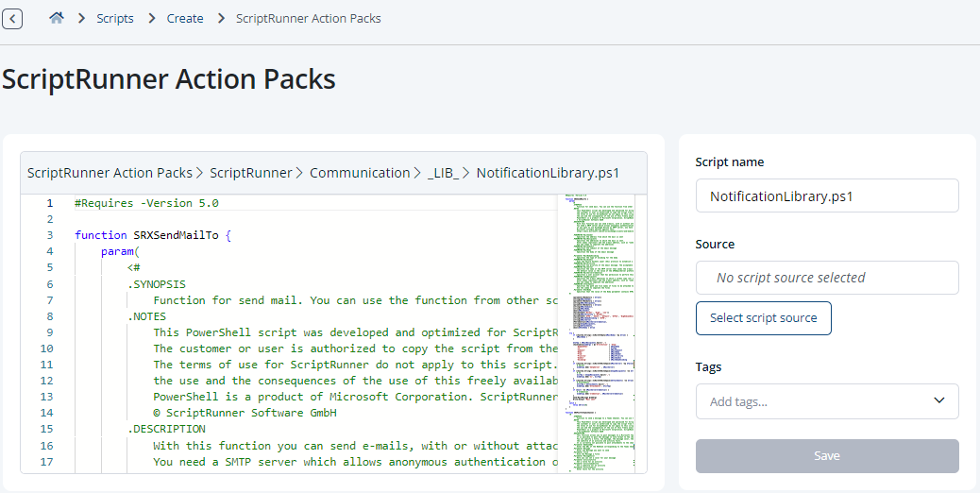Click line number 3 in the gutter
The image size is (980, 493).
click(x=50, y=235)
